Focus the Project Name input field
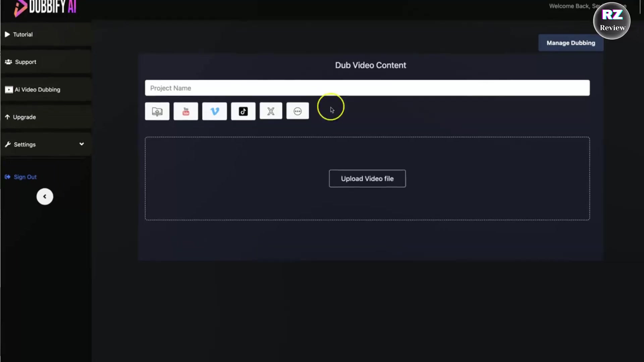Screen dimensions: 644x362 [367, 88]
